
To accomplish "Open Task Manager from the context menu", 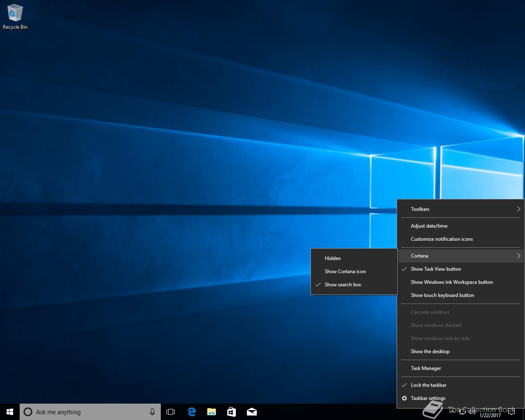I will tap(426, 368).
